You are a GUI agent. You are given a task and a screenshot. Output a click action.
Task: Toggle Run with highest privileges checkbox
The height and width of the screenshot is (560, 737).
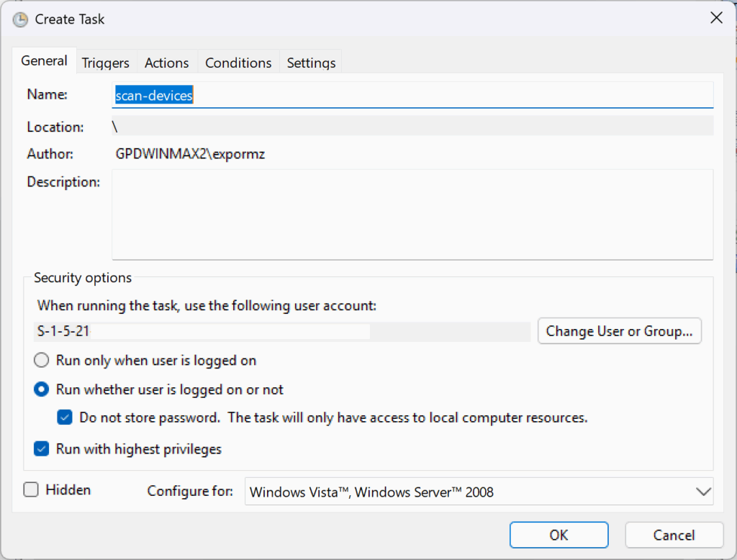(42, 449)
